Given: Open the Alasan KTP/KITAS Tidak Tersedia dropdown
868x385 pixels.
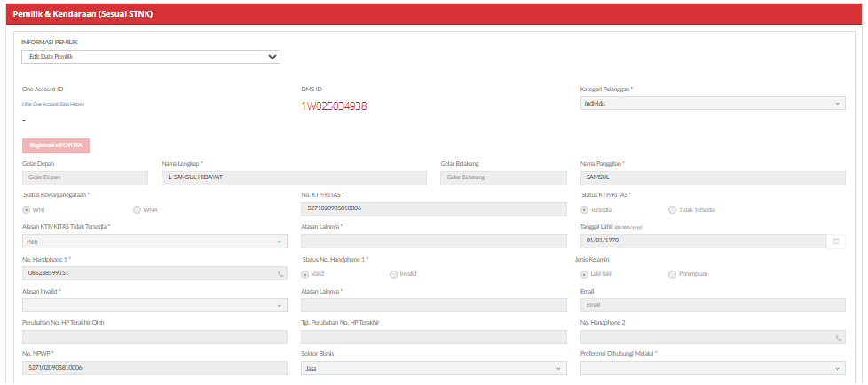Looking at the screenshot, I should coord(154,241).
